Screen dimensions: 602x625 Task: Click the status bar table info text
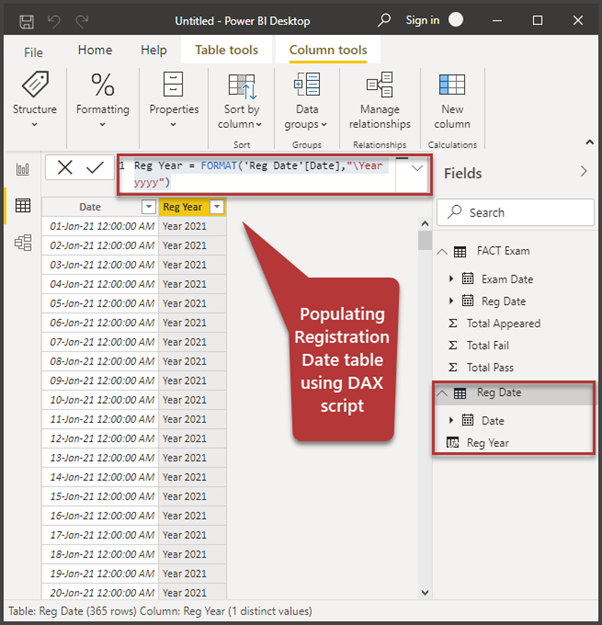[x=160, y=611]
